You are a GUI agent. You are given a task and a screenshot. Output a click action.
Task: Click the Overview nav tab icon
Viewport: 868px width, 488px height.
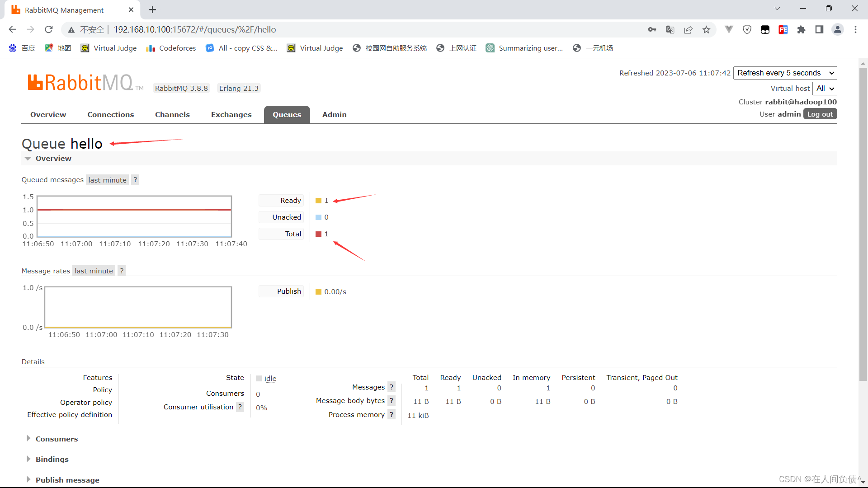coord(48,114)
